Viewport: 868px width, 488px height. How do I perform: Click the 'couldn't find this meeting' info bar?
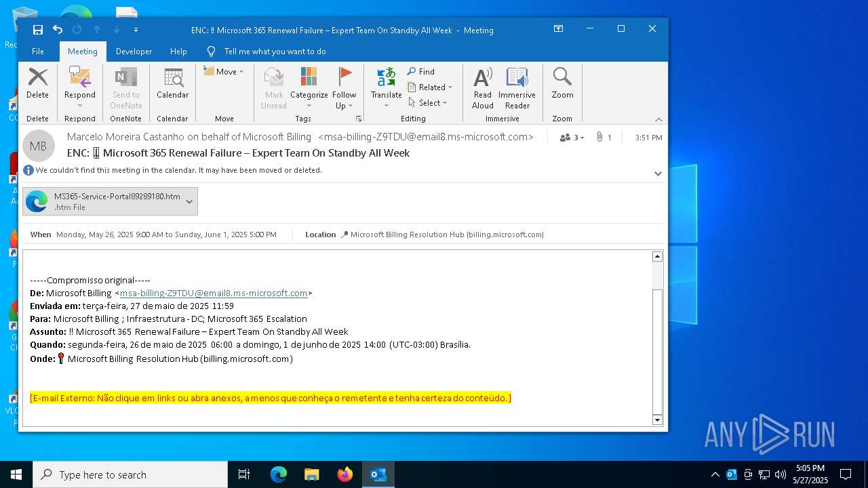click(x=179, y=170)
